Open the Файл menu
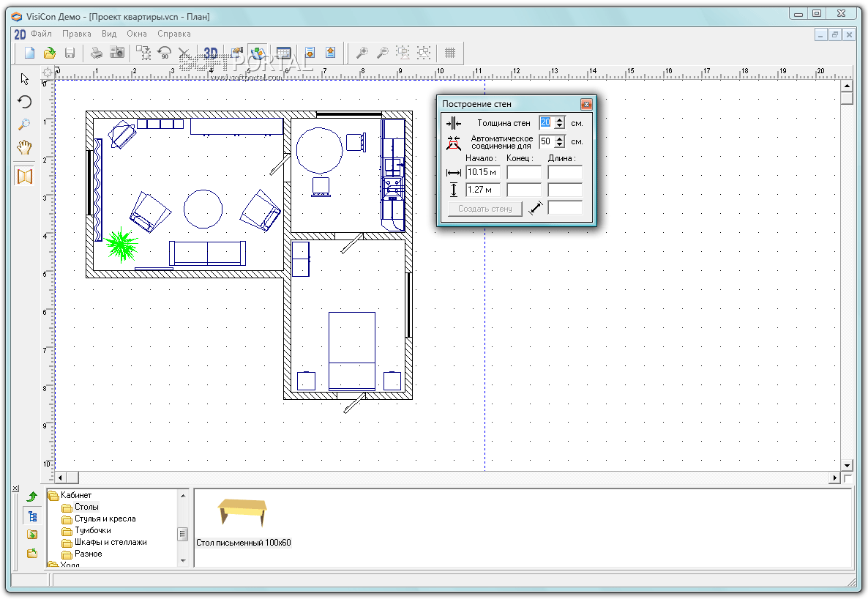Screen dimensions: 868x602 [42, 34]
